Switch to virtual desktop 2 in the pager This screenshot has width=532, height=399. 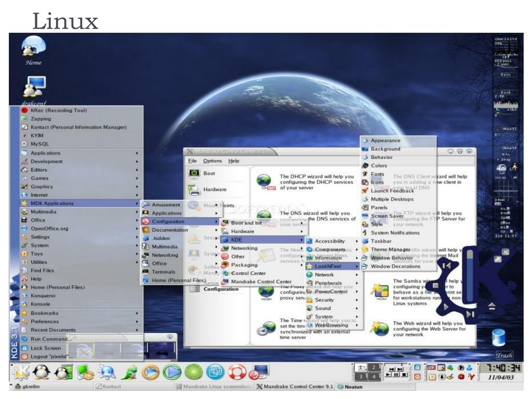click(x=374, y=367)
